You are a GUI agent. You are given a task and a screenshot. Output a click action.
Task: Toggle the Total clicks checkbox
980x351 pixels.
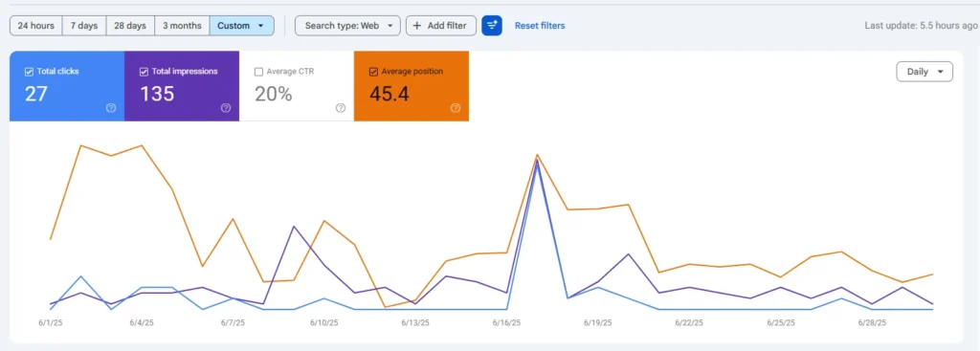pos(29,72)
